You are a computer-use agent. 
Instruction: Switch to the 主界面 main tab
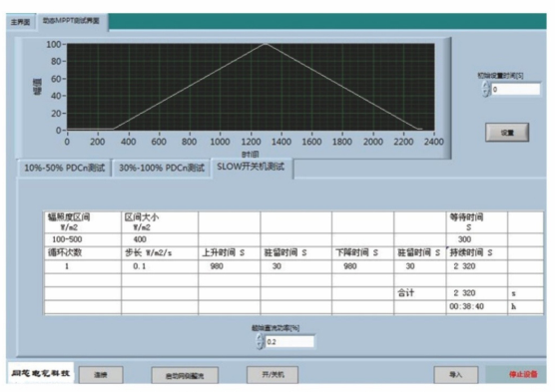[20, 22]
